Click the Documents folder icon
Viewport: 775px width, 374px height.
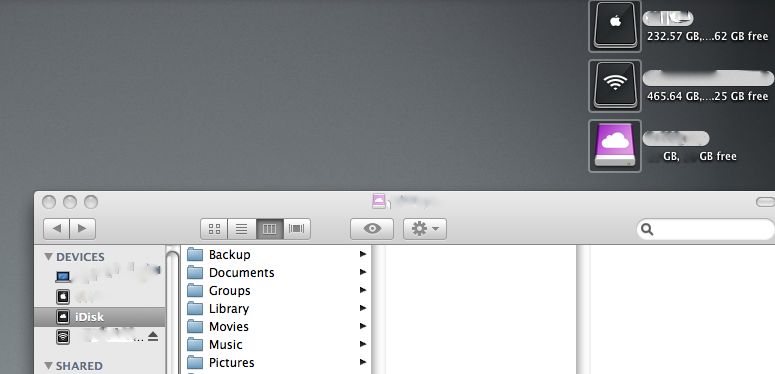(195, 272)
